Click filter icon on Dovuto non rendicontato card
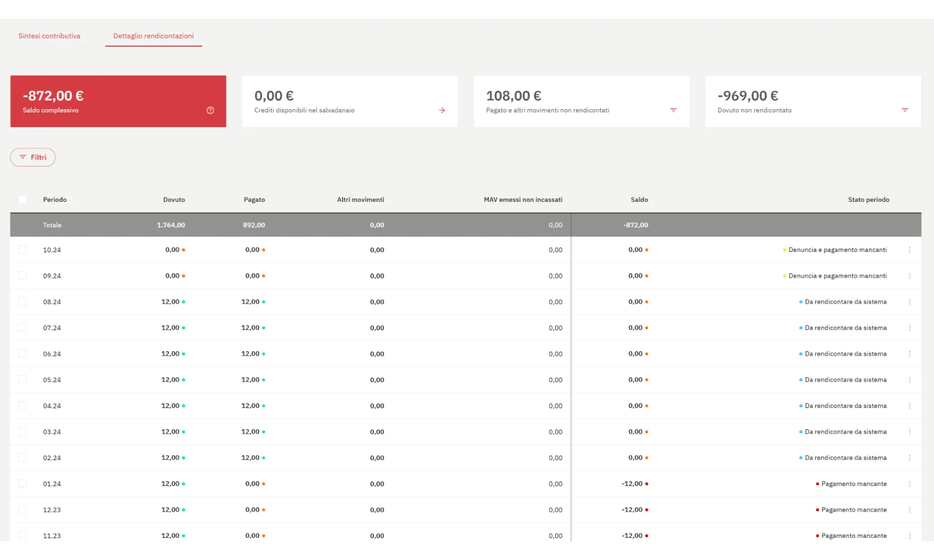The width and height of the screenshot is (934, 560). coord(905,110)
